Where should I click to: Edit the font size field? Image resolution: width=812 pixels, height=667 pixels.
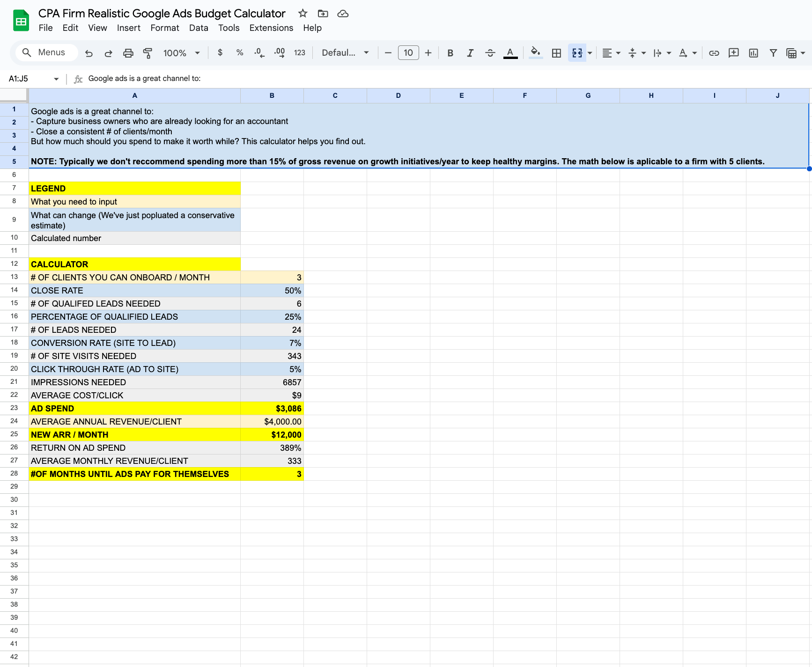pos(408,53)
